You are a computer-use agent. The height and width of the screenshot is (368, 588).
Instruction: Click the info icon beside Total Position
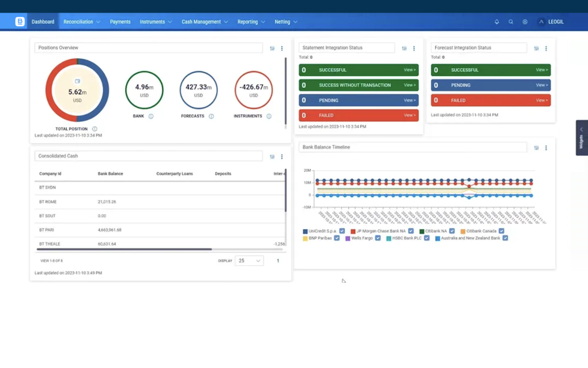(95, 129)
